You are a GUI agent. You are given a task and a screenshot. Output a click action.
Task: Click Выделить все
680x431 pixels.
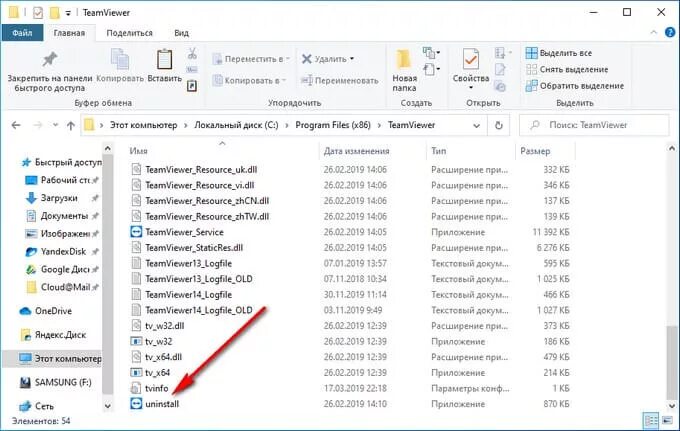click(x=559, y=53)
